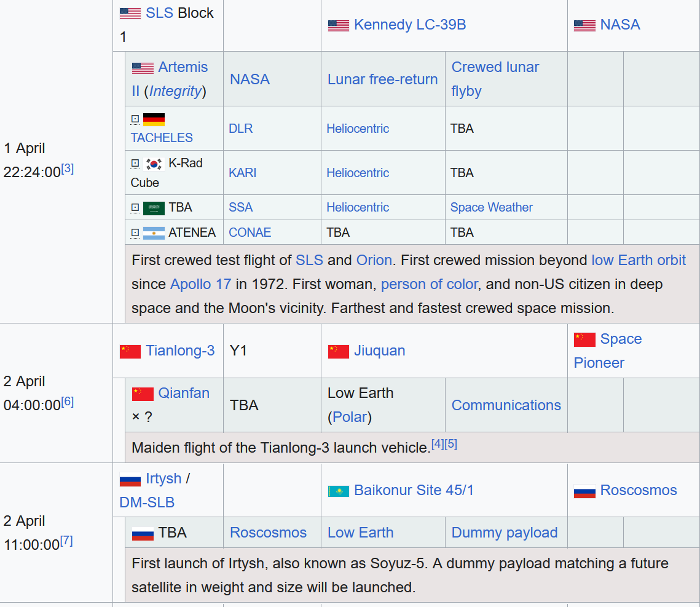700x607 pixels.
Task: Click the CubeSat marker icon in the SSA row
Action: pyautogui.click(x=135, y=208)
